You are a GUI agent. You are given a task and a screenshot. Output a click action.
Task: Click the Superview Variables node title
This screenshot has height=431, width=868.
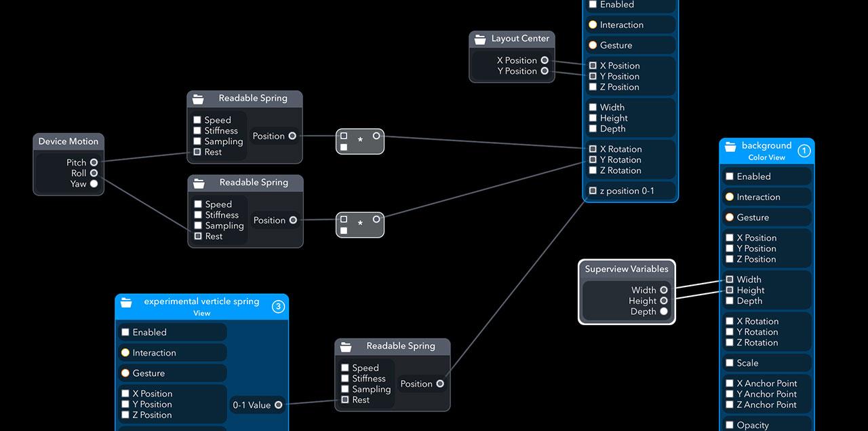[627, 269]
